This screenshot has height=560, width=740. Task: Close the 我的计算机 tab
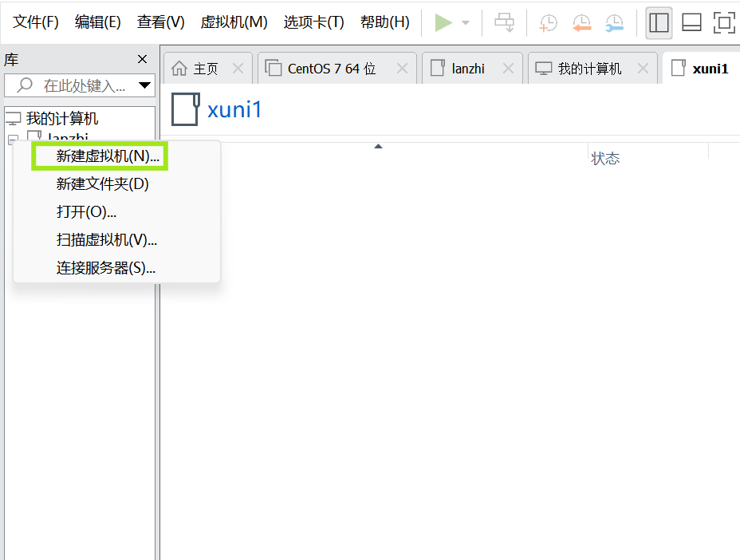pos(643,69)
